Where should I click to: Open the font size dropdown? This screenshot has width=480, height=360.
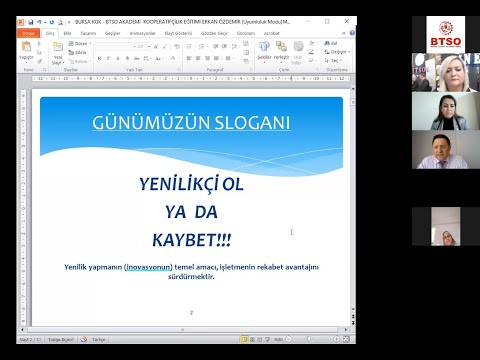[x=149, y=47]
